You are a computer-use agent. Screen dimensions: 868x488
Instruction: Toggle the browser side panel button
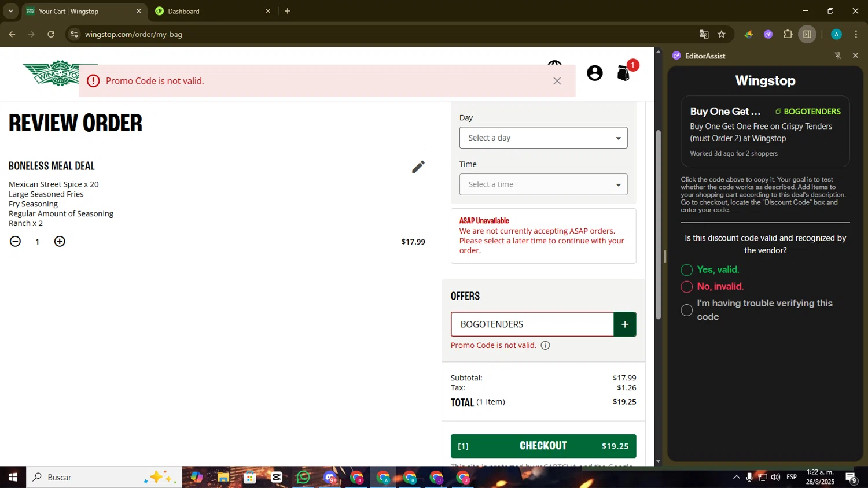[x=807, y=34]
